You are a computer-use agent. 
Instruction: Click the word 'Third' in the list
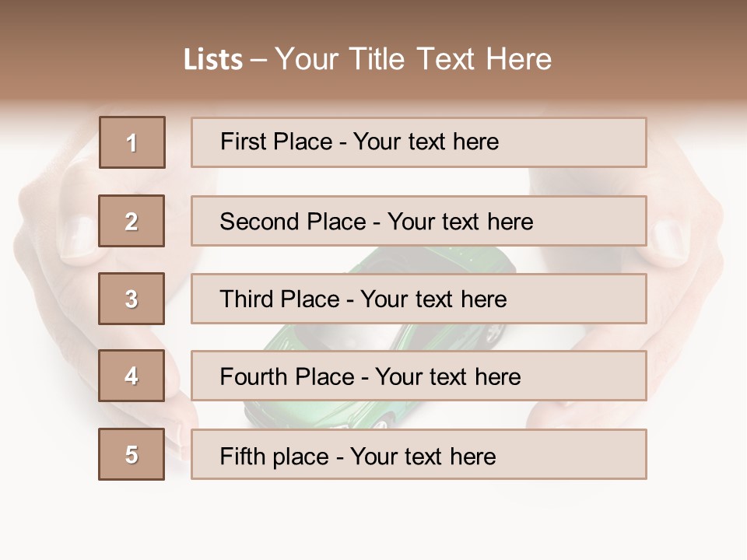(247, 299)
